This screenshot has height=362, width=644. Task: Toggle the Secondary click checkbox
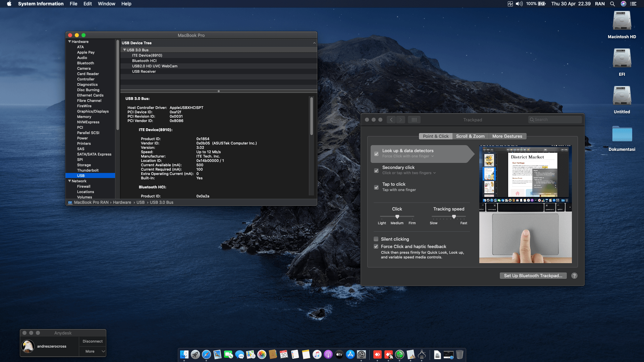(x=376, y=171)
